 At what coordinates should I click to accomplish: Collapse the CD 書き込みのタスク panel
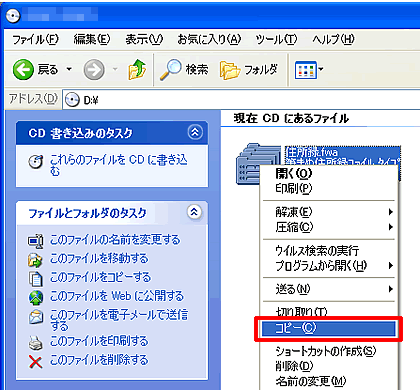coord(195,132)
